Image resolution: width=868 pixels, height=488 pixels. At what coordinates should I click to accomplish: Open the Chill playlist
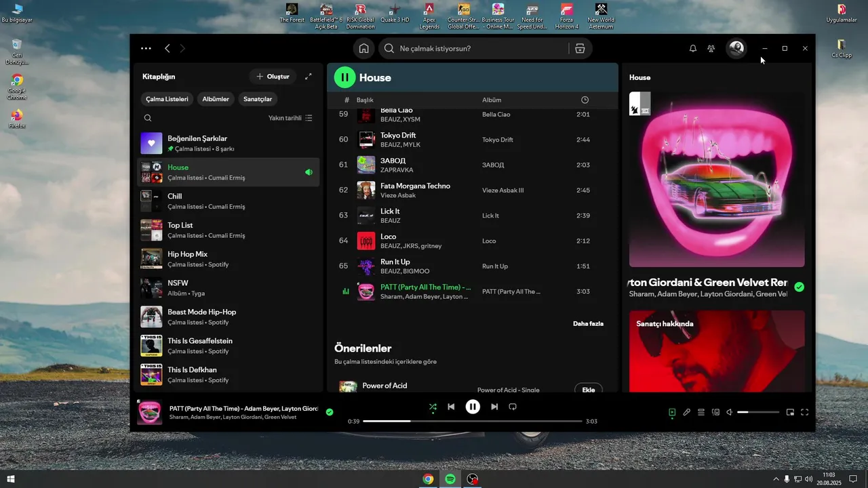228,201
